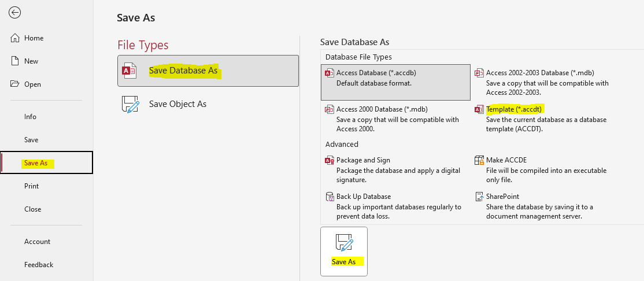The width and height of the screenshot is (644, 281).
Task: Choose Access 2002-2003 Database (*.mdb)
Action: pyautogui.click(x=545, y=82)
